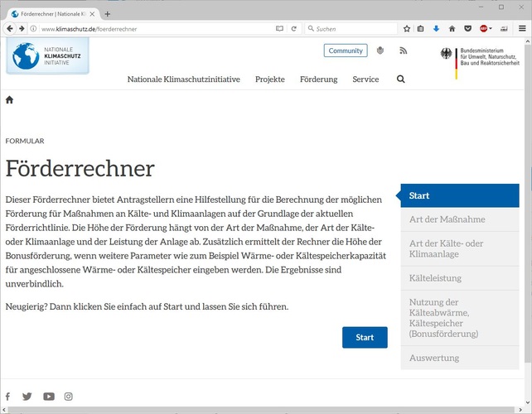Click the home breadcrumb icon
The width and height of the screenshot is (532, 414).
pyautogui.click(x=10, y=100)
